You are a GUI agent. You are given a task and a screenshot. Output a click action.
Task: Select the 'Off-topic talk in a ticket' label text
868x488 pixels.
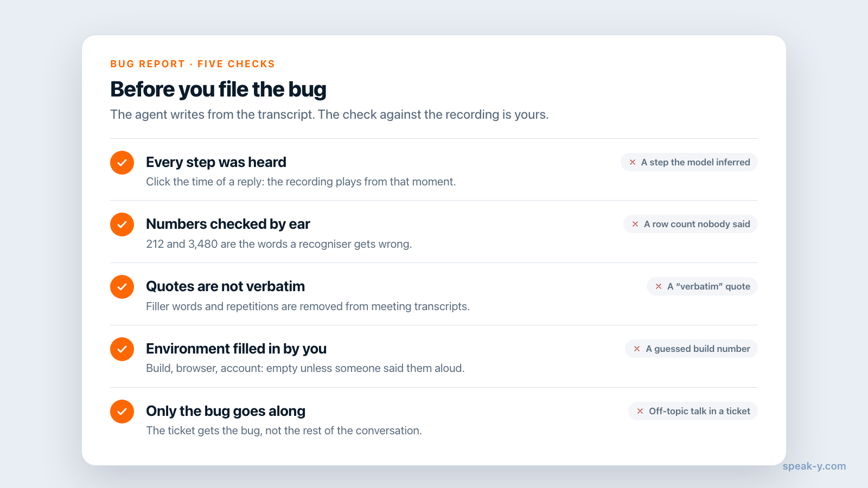click(700, 411)
